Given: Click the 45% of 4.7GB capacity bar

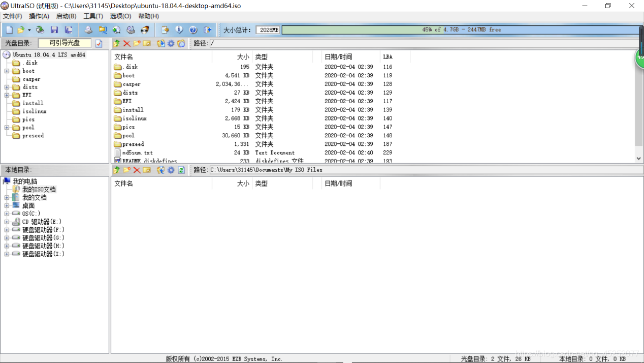Looking at the screenshot, I should [x=461, y=30].
